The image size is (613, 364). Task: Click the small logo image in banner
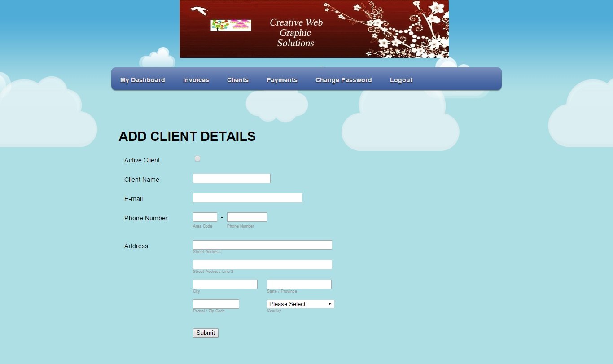pyautogui.click(x=231, y=26)
